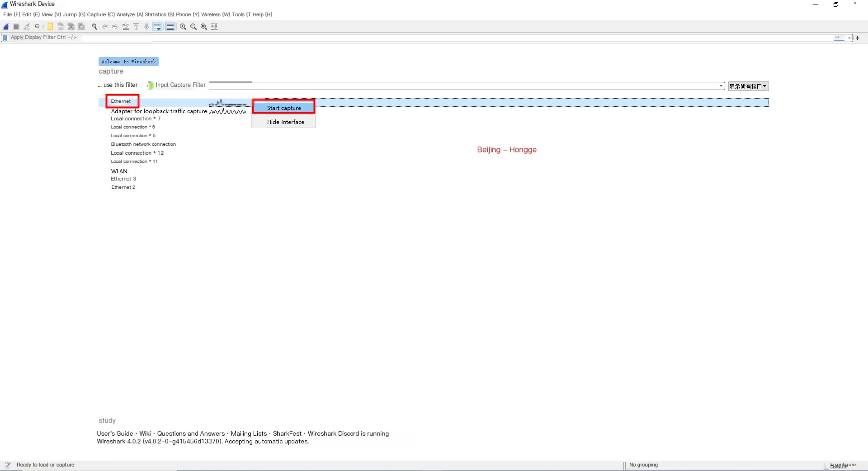This screenshot has width=868, height=471.
Task: Open the Help menu
Action: (x=262, y=14)
